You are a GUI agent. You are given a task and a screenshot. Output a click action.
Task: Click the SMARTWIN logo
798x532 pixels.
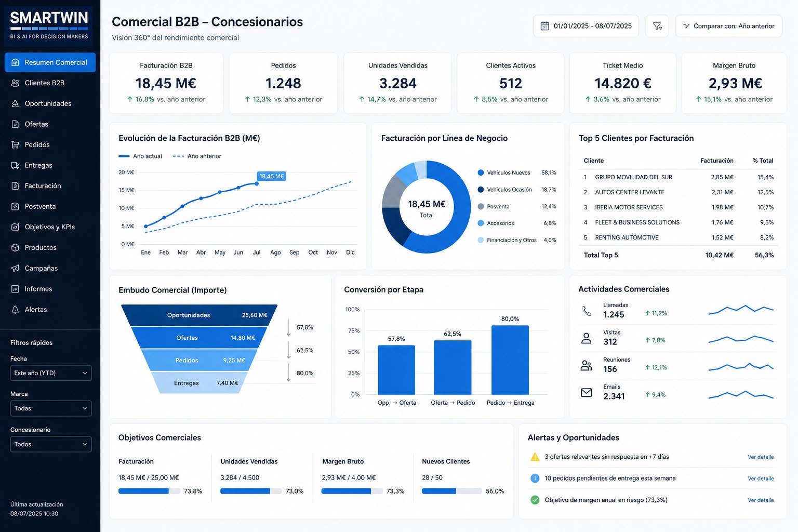coord(49,24)
